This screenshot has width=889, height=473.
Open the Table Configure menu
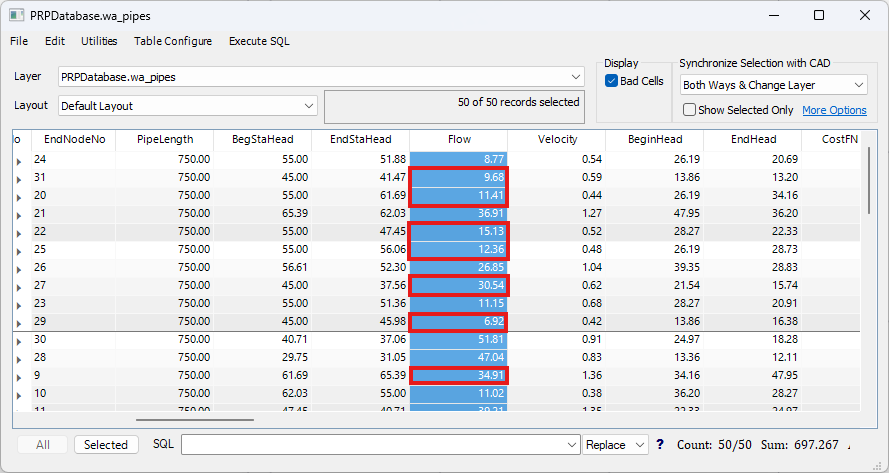(173, 41)
